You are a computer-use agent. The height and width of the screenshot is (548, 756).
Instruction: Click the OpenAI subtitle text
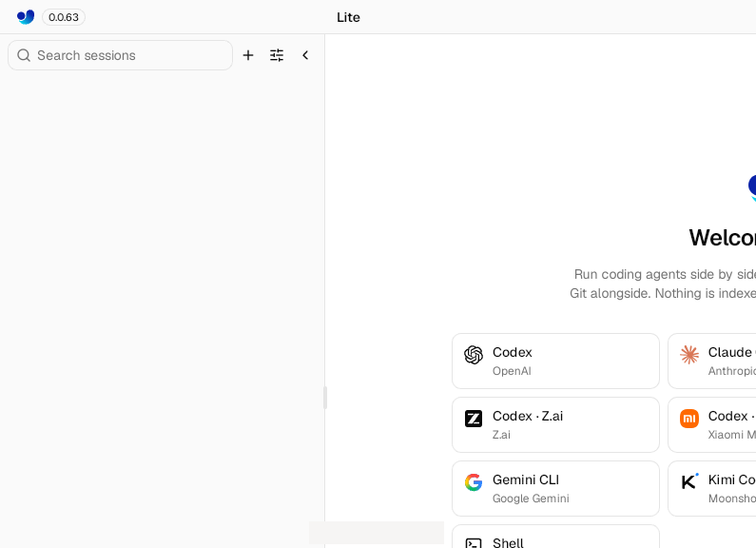[512, 371]
